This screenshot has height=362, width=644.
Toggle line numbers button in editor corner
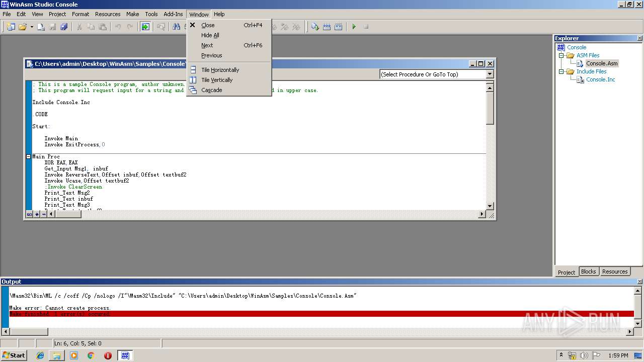click(29, 215)
